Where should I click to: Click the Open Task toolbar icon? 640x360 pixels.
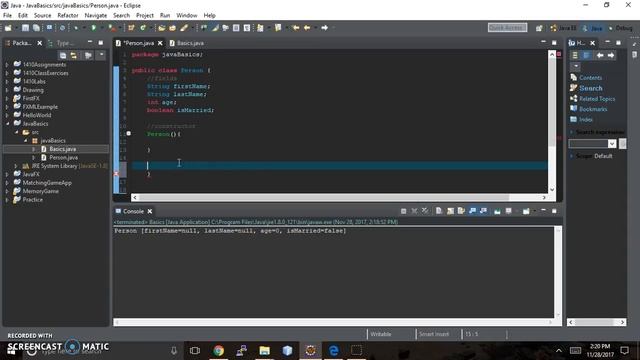(x=172, y=28)
